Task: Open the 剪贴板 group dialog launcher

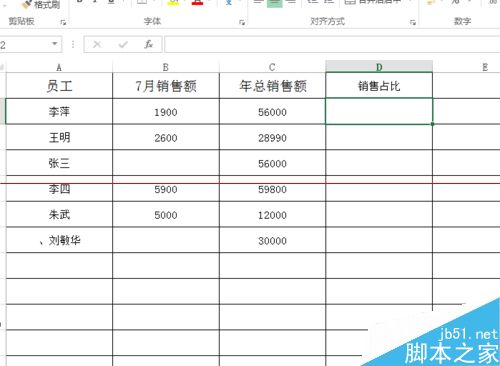Action: point(63,22)
